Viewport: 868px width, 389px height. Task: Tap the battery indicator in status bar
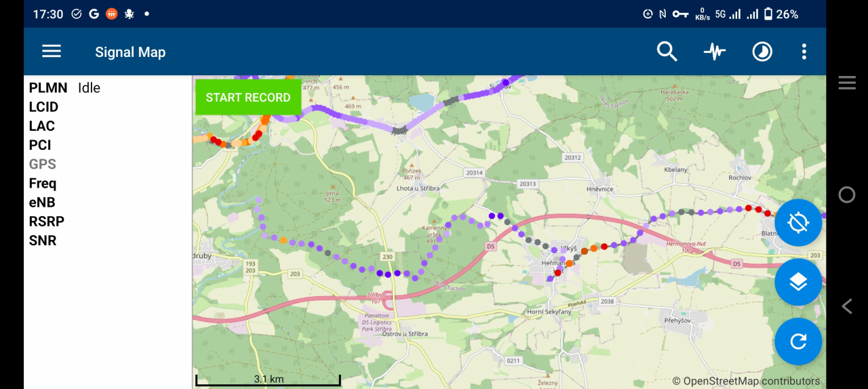tap(768, 14)
